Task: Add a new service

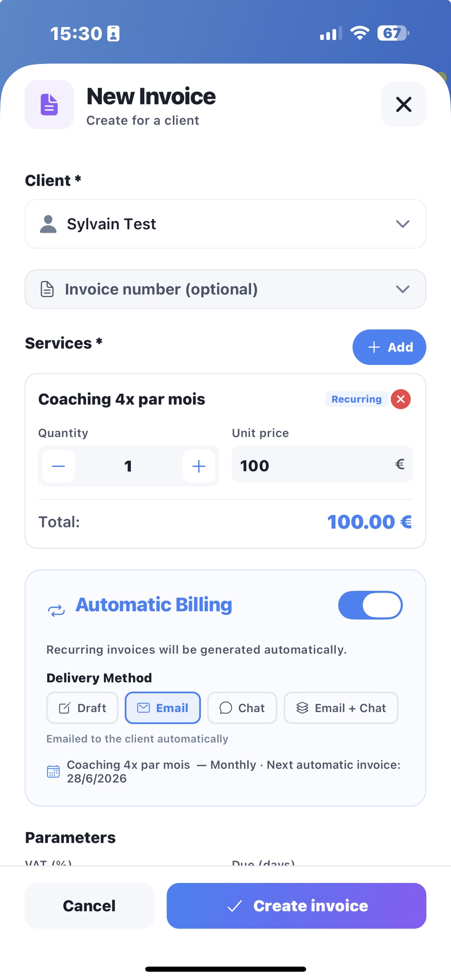Action: tap(389, 347)
